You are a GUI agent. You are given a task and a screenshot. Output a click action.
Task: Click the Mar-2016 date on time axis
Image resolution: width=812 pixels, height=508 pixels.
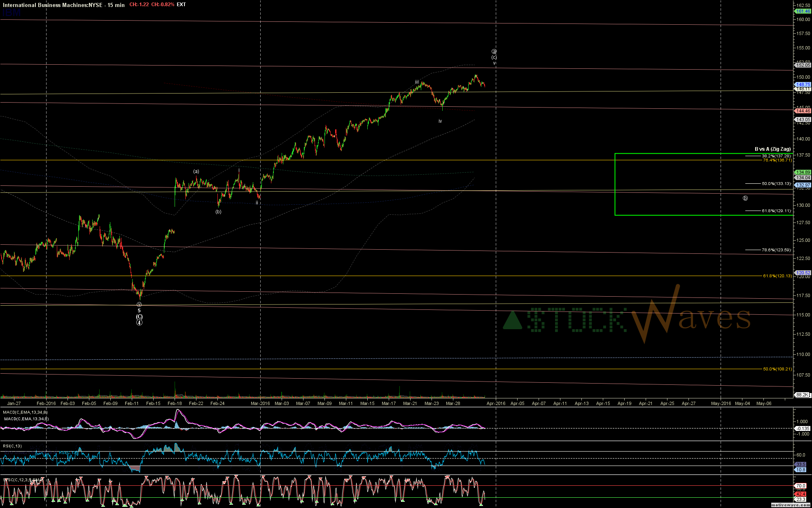(260, 403)
